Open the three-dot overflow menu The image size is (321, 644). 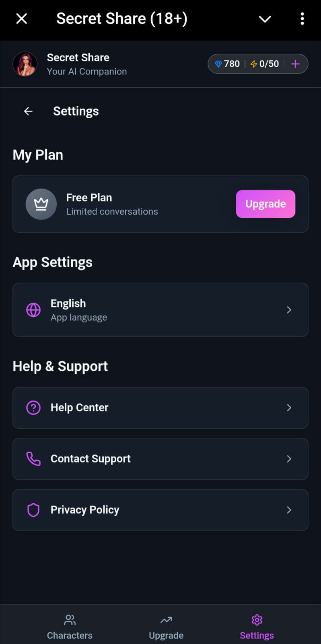coord(302,19)
